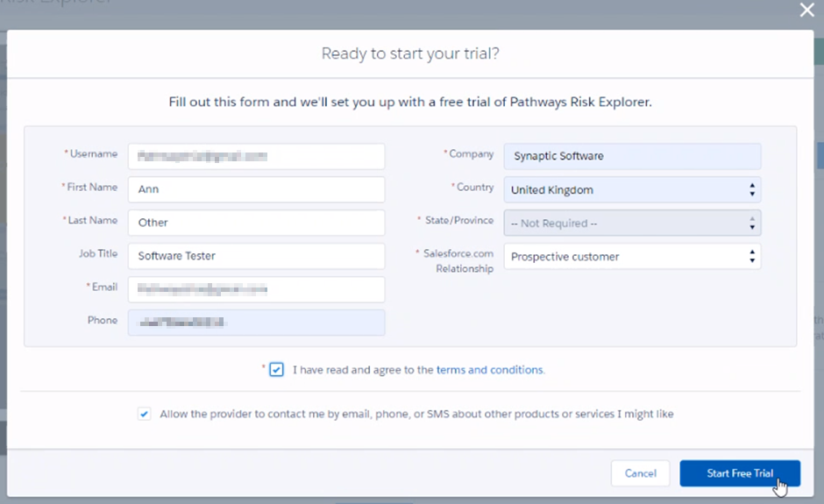Focus the First Name field containing Ann
This screenshot has height=504, width=824.
pos(256,189)
